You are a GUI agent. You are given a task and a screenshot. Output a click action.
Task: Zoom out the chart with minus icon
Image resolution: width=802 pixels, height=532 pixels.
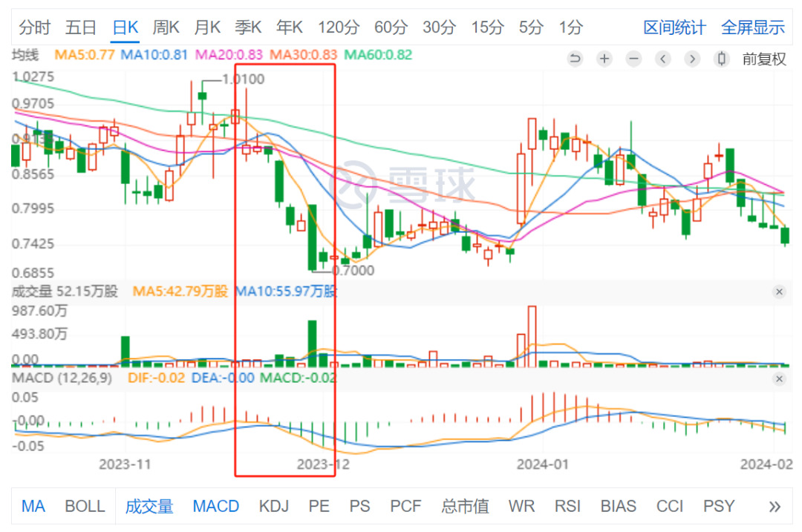tap(633, 59)
